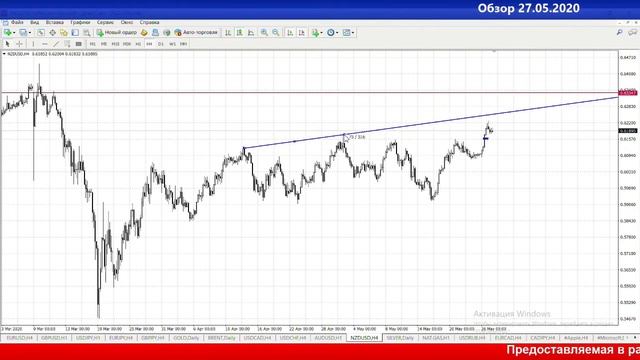This screenshot has width=640, height=360.
Task: Switch timeframe to W1
Action: coord(172,44)
